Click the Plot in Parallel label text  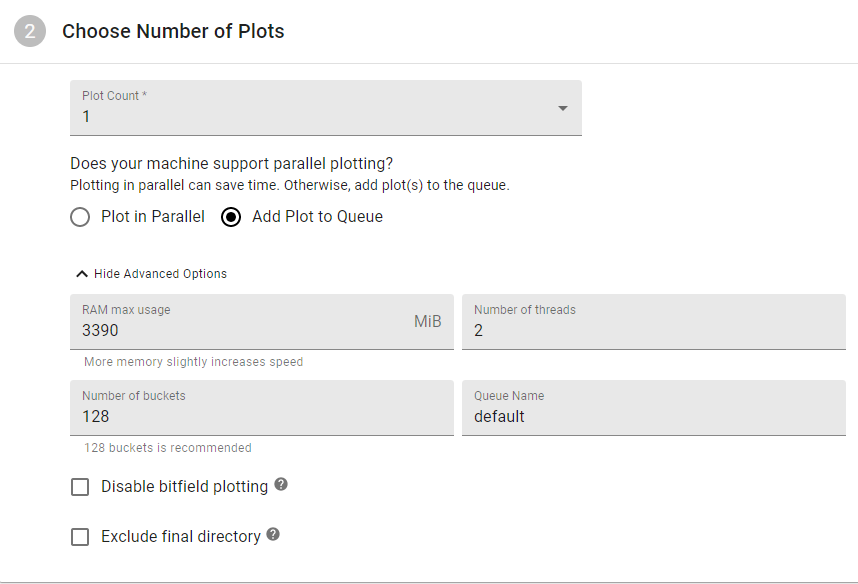point(153,217)
